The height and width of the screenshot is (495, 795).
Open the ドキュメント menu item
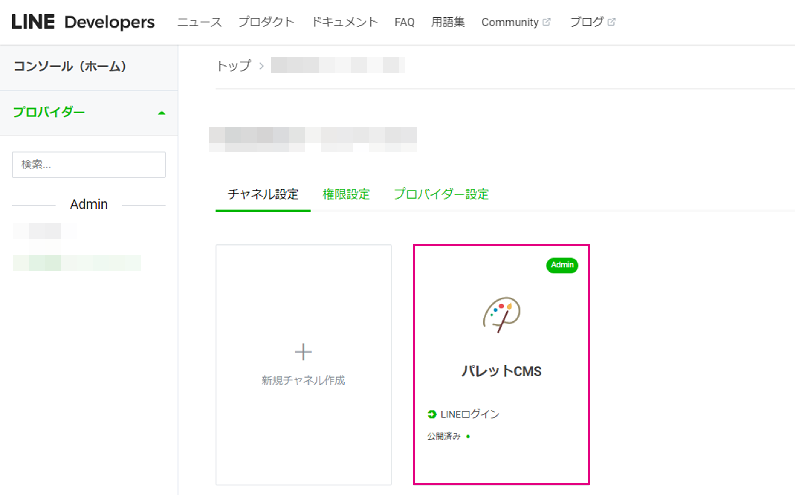click(x=344, y=22)
